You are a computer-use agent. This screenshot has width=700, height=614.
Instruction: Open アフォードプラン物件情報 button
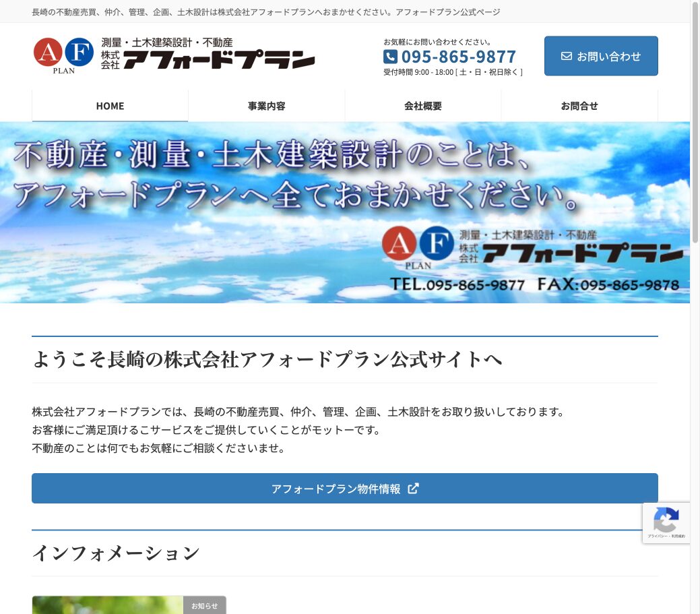pyautogui.click(x=345, y=489)
